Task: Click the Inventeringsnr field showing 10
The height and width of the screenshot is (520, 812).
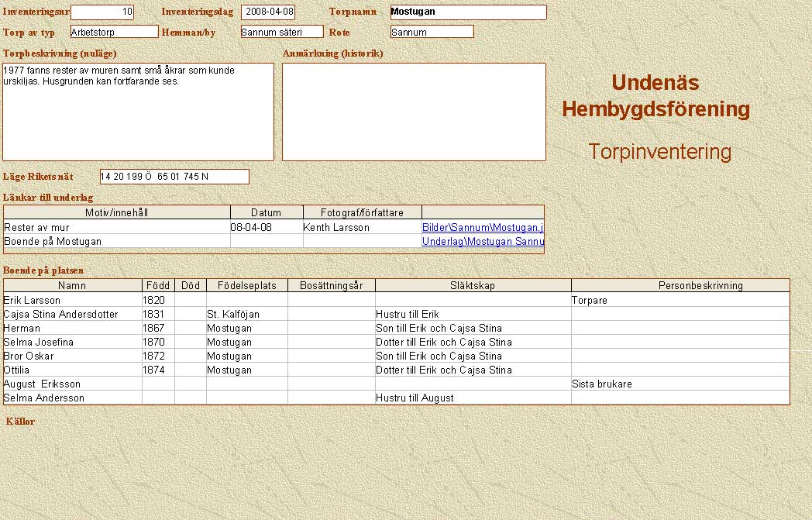Action: (x=102, y=12)
